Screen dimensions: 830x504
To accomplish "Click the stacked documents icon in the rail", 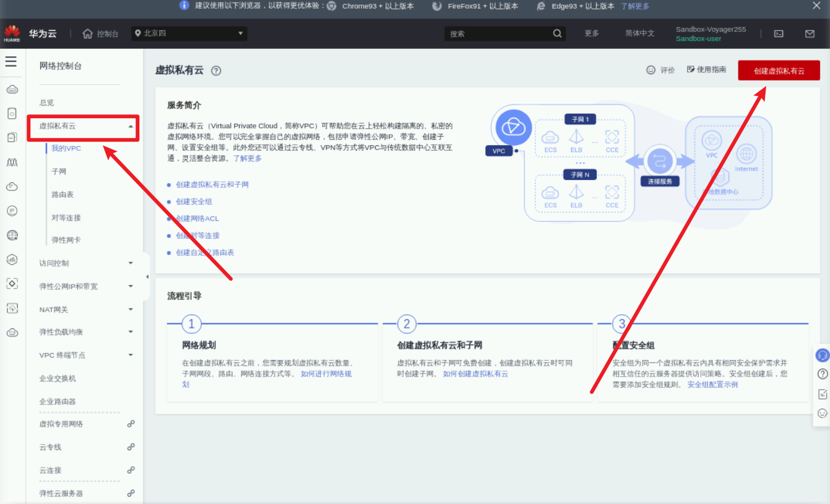I will (x=12, y=137).
